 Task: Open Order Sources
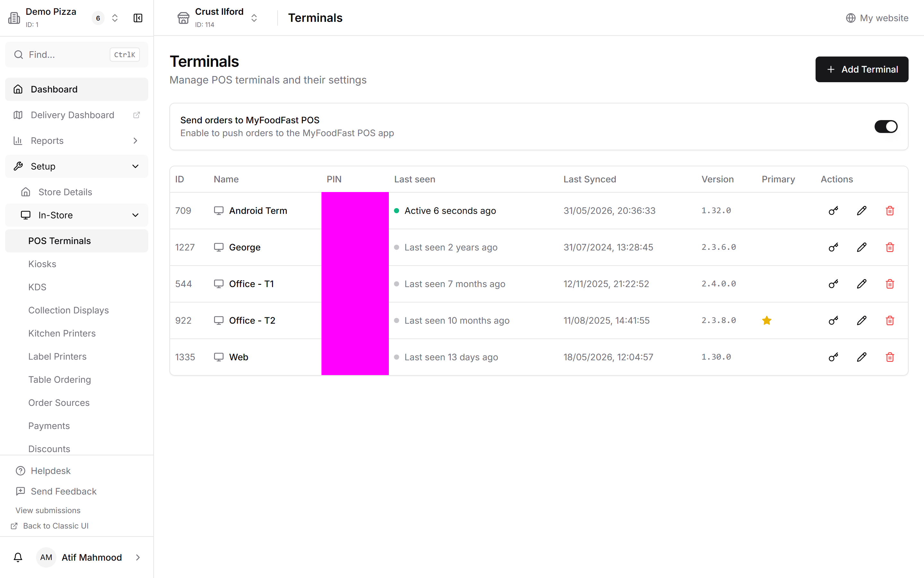click(x=59, y=403)
